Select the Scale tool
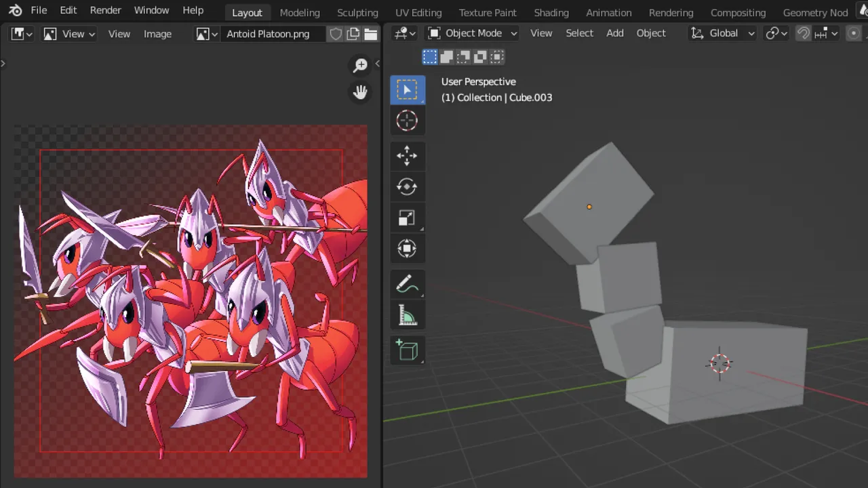Image resolution: width=868 pixels, height=488 pixels. click(x=407, y=218)
